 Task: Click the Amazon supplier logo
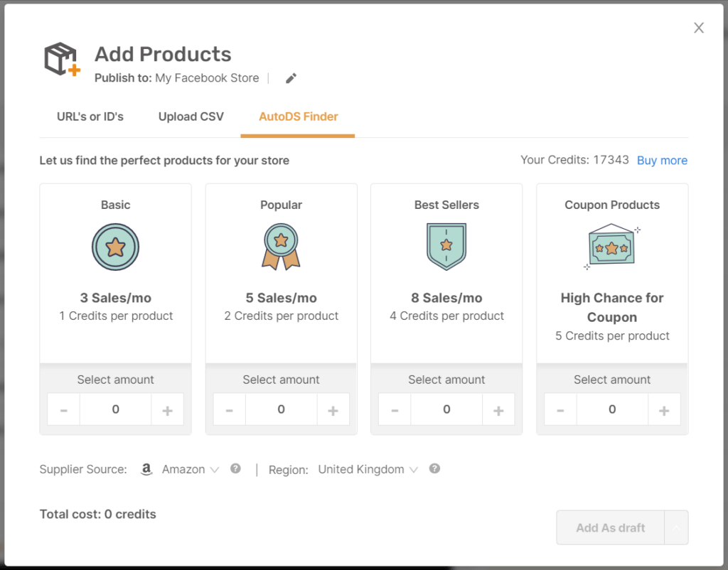[146, 469]
